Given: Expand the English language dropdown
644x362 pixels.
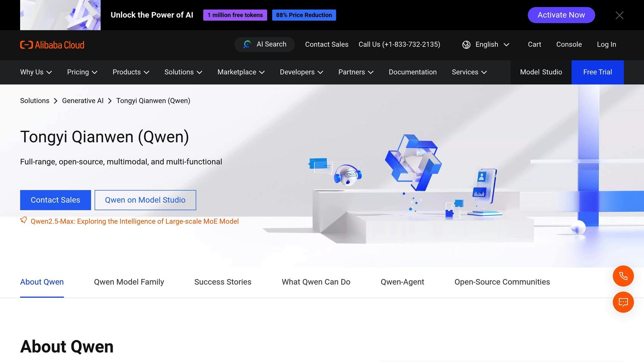Looking at the screenshot, I should [x=486, y=45].
